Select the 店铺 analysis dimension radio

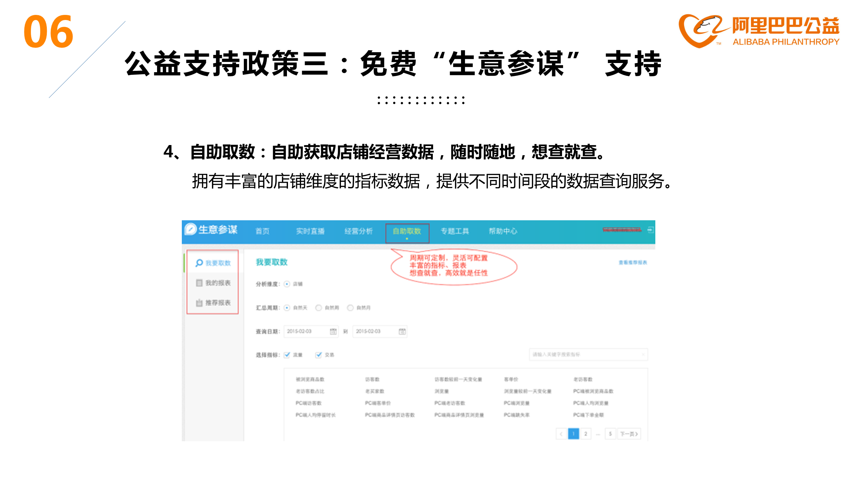287,284
